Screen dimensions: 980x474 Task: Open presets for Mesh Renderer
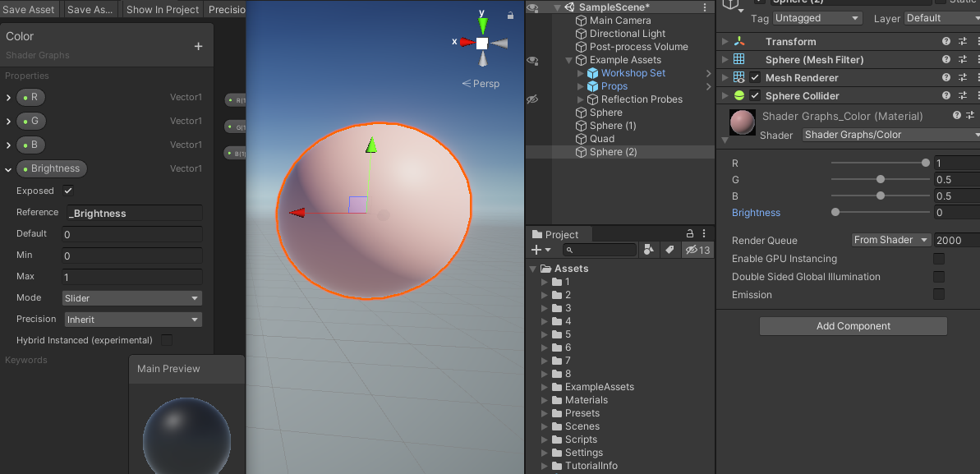click(961, 77)
